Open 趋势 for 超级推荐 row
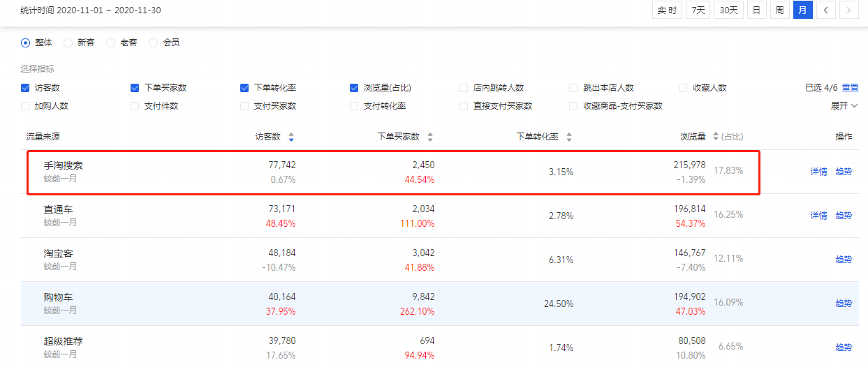This screenshot has height=367, width=868. point(844,347)
